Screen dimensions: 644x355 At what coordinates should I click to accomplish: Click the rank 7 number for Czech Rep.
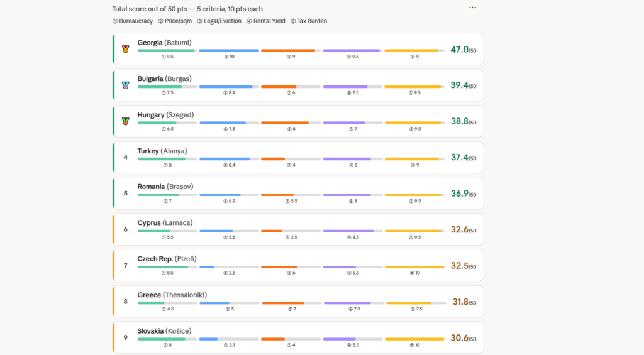point(126,266)
